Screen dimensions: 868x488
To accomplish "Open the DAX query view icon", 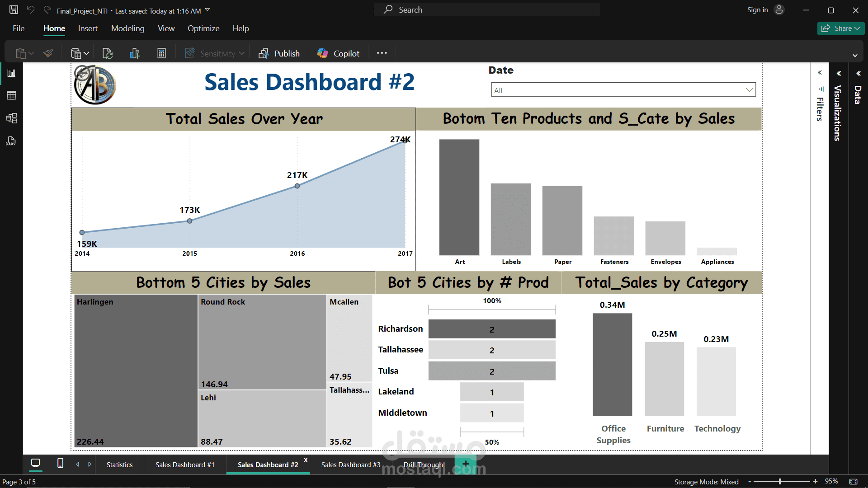I will pyautogui.click(x=11, y=141).
